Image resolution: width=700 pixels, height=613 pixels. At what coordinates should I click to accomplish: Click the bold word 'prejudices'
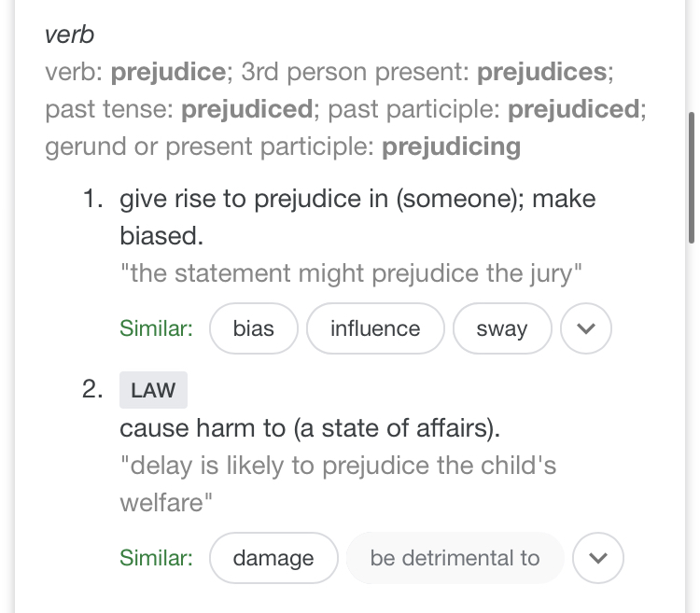[x=542, y=71]
